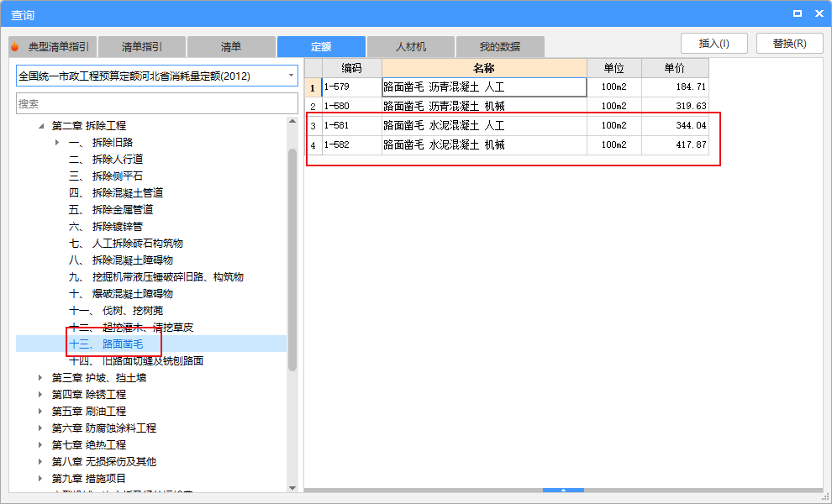Expand 第七章 绝热工程 chapter

[40, 444]
